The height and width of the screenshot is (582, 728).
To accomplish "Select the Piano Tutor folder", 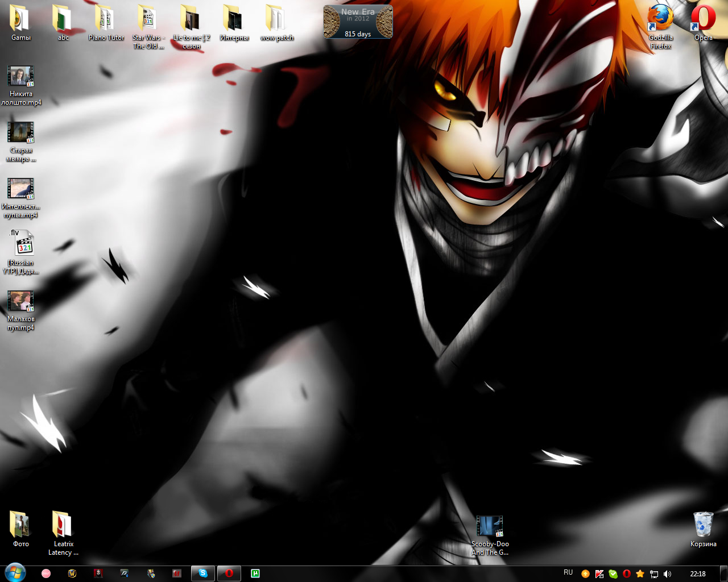I will [x=106, y=23].
